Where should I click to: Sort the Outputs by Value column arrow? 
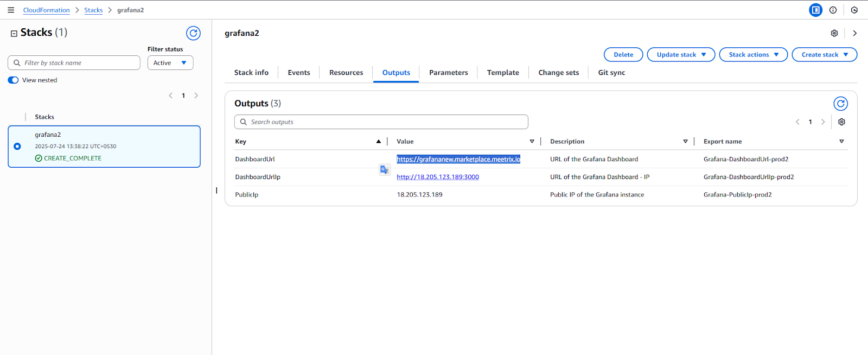(x=532, y=142)
